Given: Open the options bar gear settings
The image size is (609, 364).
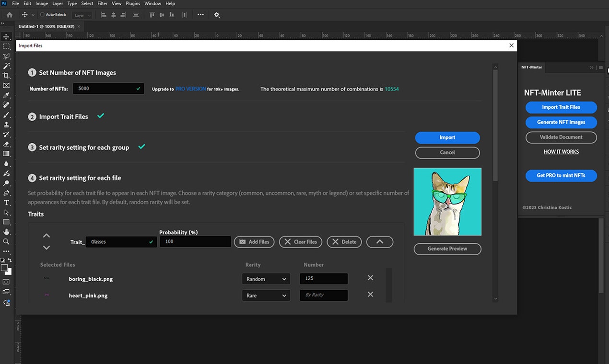Looking at the screenshot, I should (x=217, y=15).
